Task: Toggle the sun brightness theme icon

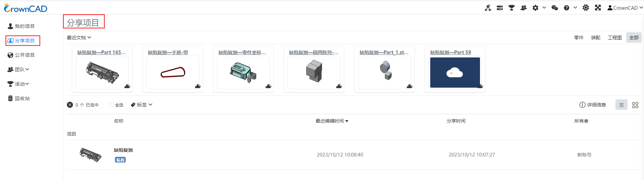Action: click(586, 8)
